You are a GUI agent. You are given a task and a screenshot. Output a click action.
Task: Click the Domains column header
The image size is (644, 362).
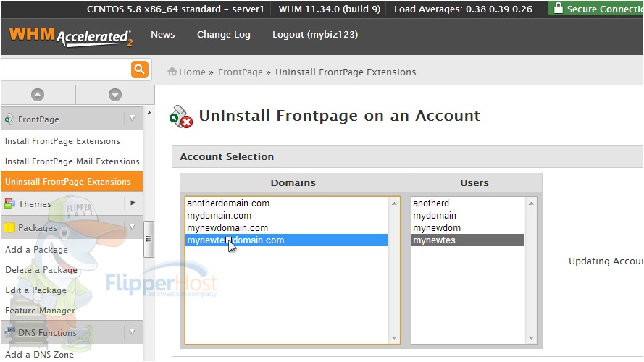click(293, 182)
